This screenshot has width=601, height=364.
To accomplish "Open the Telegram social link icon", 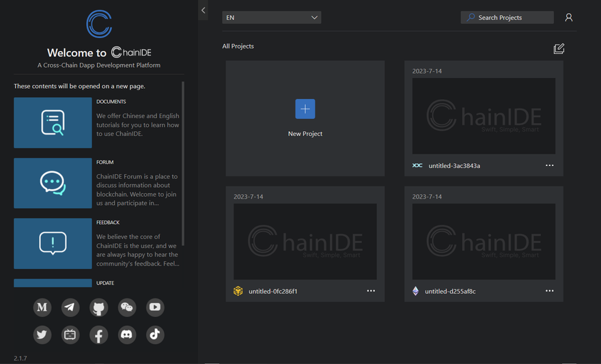I will click(70, 307).
